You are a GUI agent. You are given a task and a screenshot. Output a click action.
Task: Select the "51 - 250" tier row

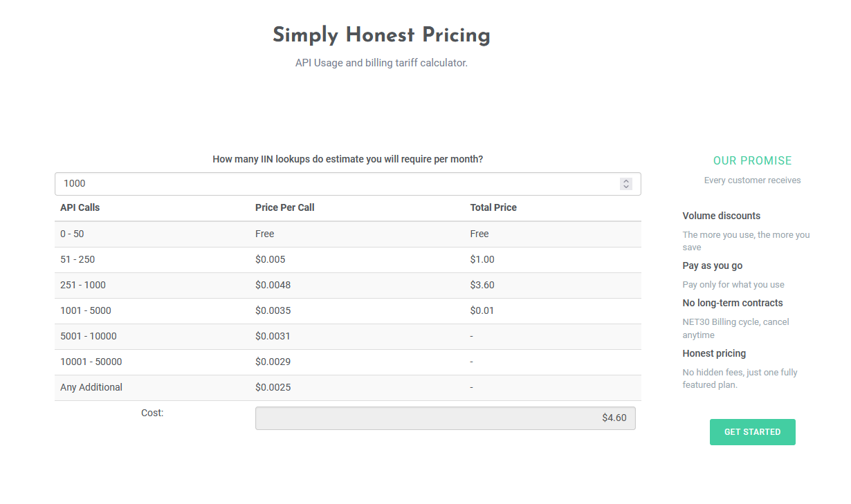pyautogui.click(x=77, y=259)
